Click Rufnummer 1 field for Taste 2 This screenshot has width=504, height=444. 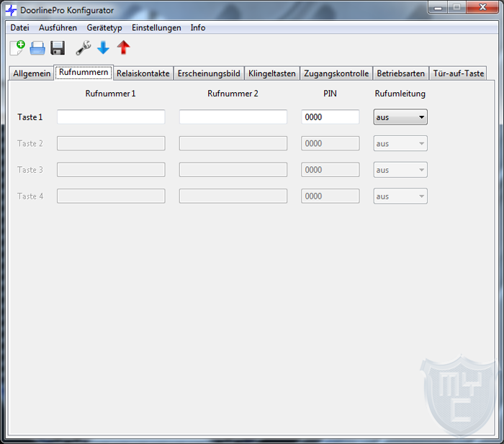[x=111, y=143]
